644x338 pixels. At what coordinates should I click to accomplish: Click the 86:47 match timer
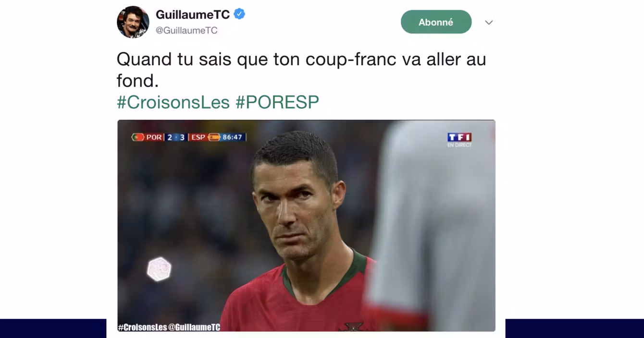(x=232, y=137)
